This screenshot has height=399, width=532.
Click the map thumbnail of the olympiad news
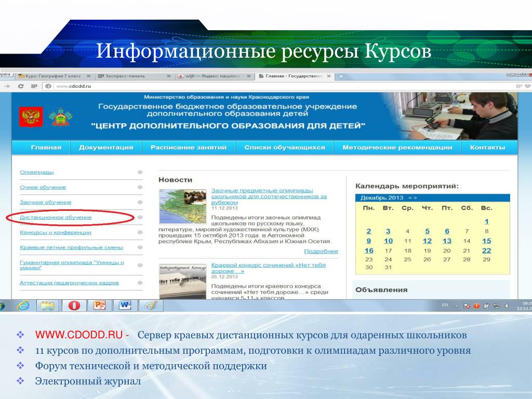click(183, 206)
